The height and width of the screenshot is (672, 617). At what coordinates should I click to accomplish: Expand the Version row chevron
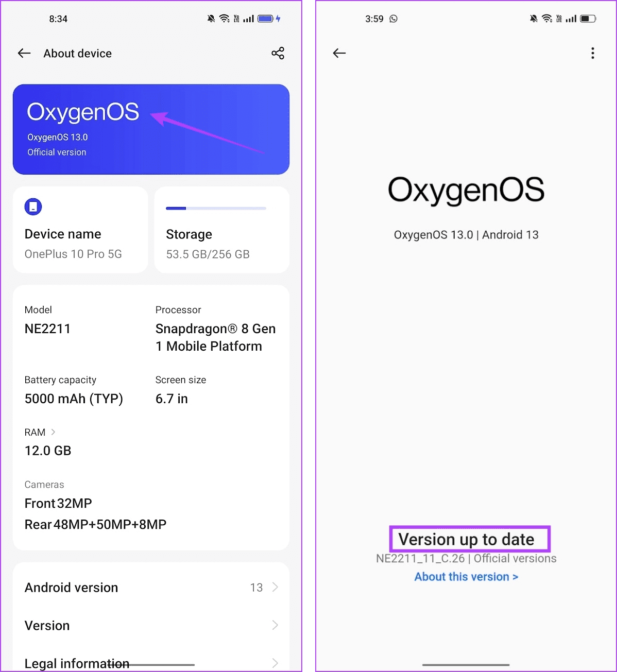[275, 625]
